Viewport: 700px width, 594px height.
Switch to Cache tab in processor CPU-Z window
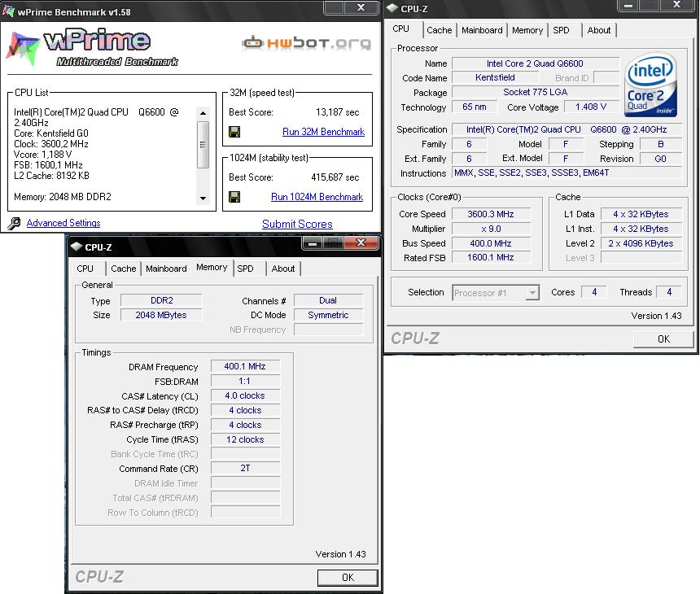coord(440,30)
